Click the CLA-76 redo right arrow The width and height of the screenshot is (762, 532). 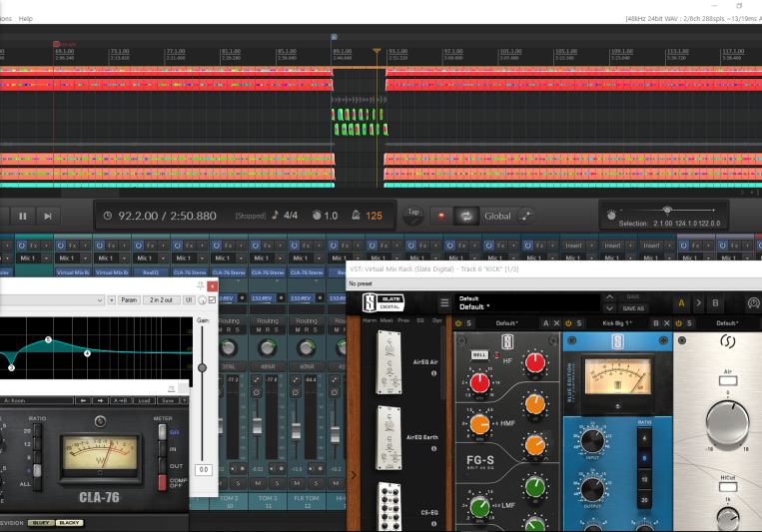pos(100,401)
